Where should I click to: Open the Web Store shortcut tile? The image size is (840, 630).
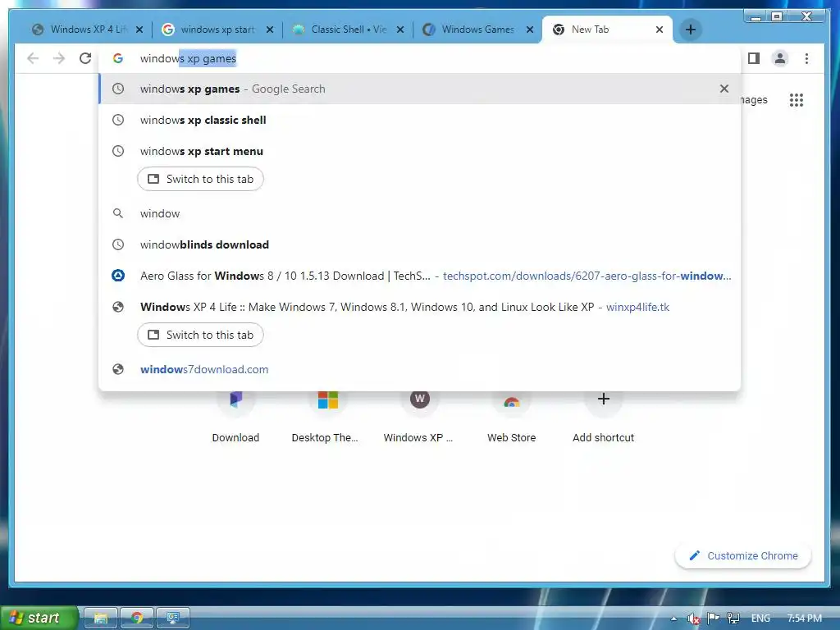tap(512, 418)
